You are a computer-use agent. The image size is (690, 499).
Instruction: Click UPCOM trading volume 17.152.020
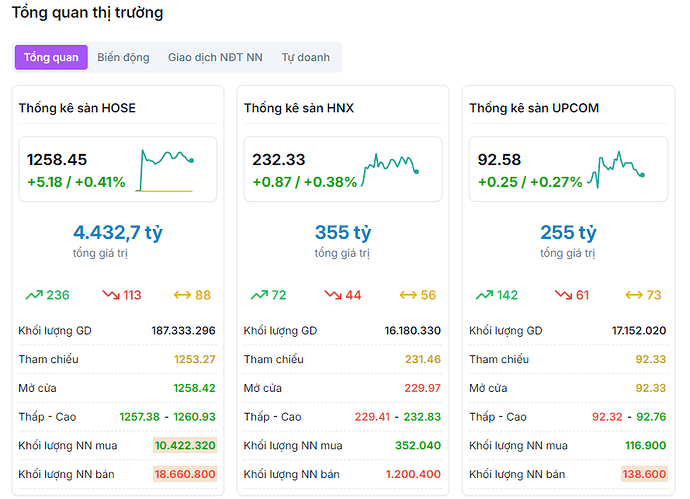pyautogui.click(x=639, y=330)
